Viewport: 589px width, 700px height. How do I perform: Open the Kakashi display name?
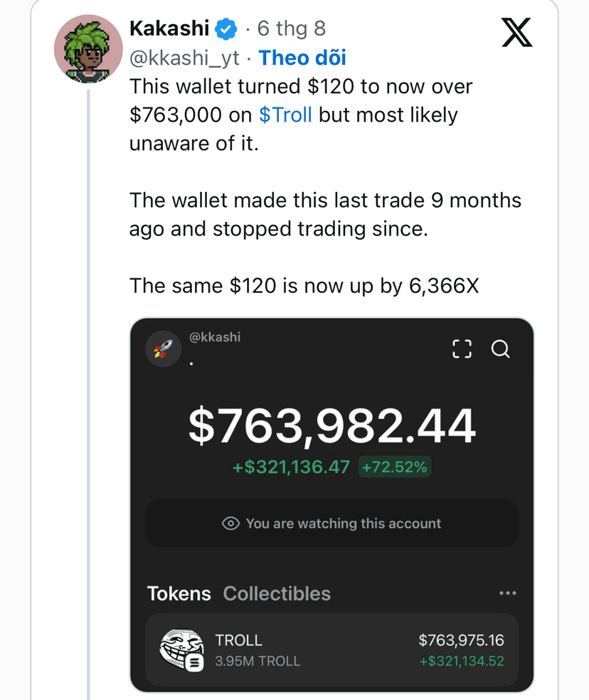click(x=169, y=28)
